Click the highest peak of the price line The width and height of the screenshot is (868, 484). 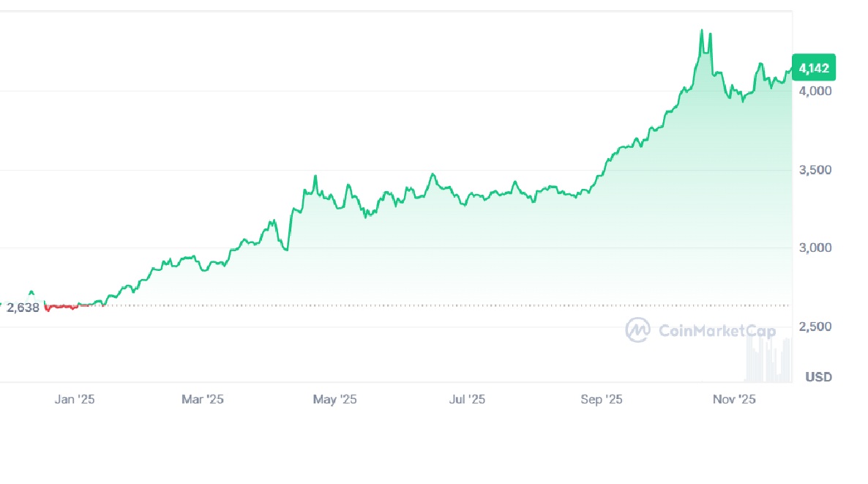coord(701,31)
